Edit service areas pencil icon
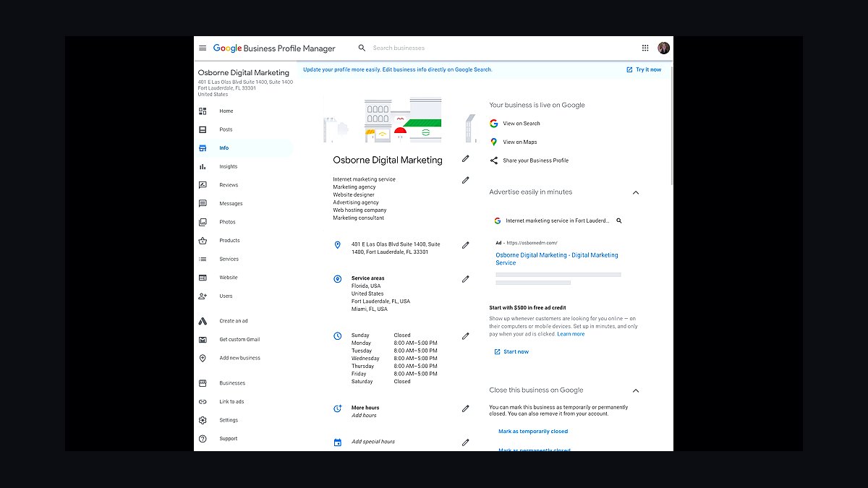 [465, 278]
